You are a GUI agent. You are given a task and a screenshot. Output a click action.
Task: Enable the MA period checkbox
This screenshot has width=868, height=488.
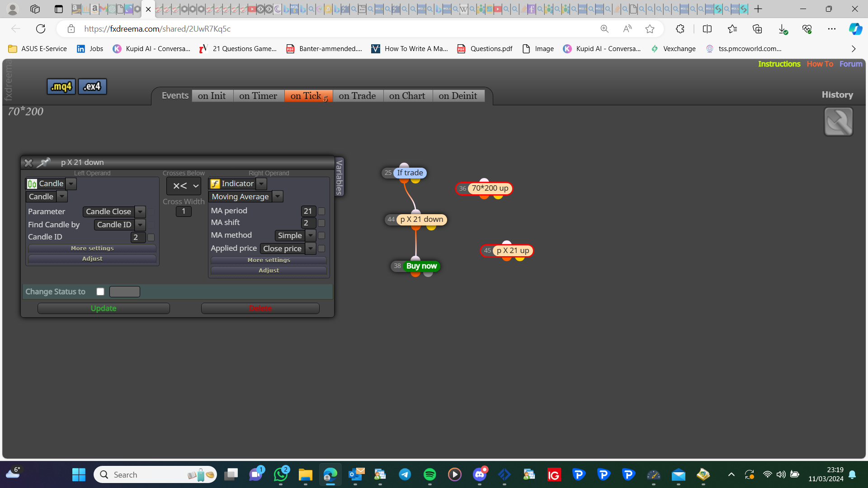click(x=321, y=211)
